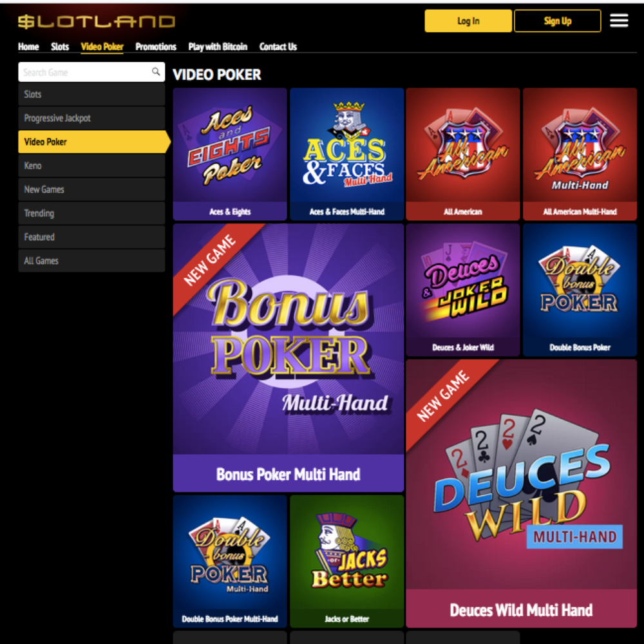Screen dimensions: 644x644
Task: Open Deuces Wild Multi Hand game
Action: 521,493
